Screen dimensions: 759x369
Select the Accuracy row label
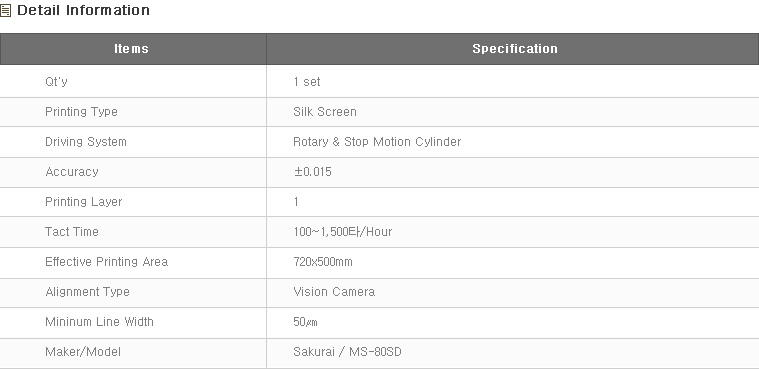pos(72,172)
